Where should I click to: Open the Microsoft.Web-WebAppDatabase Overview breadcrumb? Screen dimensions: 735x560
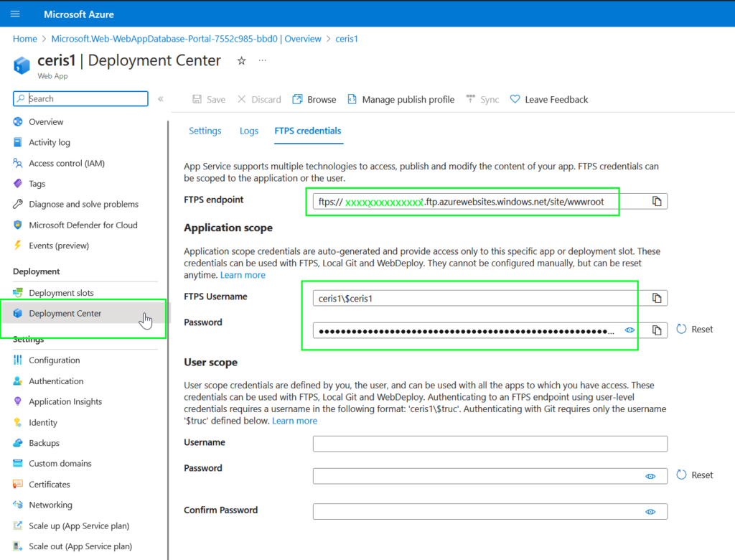(x=186, y=39)
